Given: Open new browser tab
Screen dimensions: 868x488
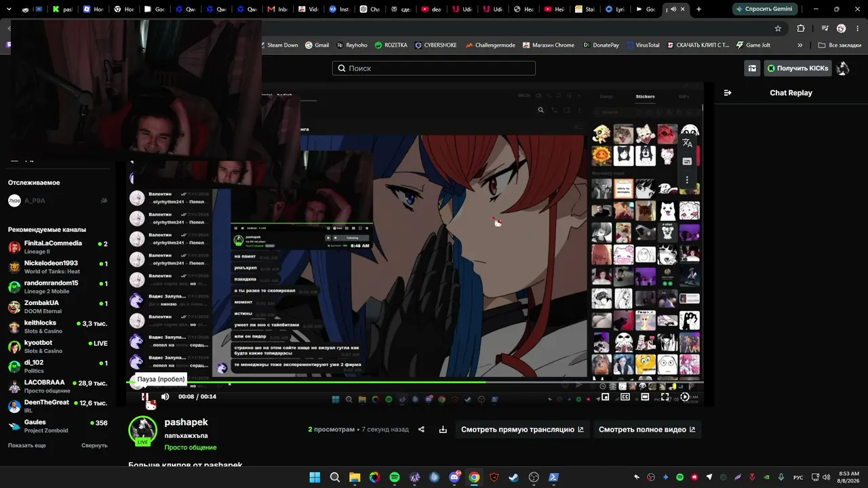Looking at the screenshot, I should [x=699, y=9].
